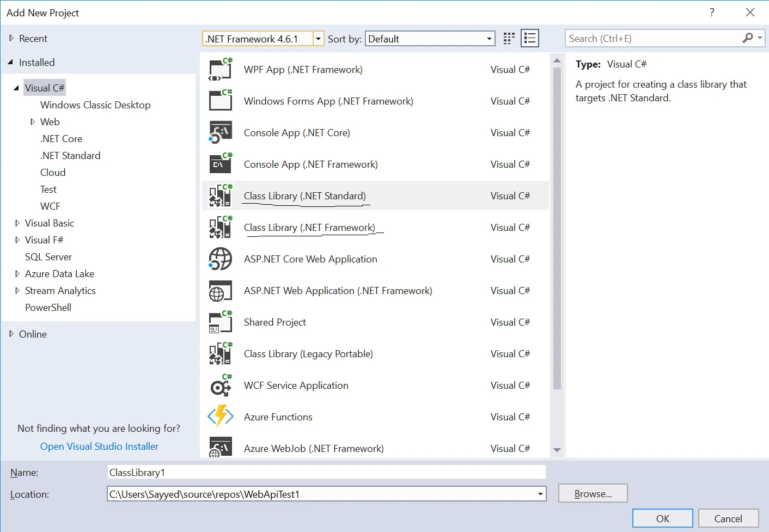The width and height of the screenshot is (769, 532).
Task: Click 'Windows Forms App (.NET Framework)' name
Action: pos(328,101)
